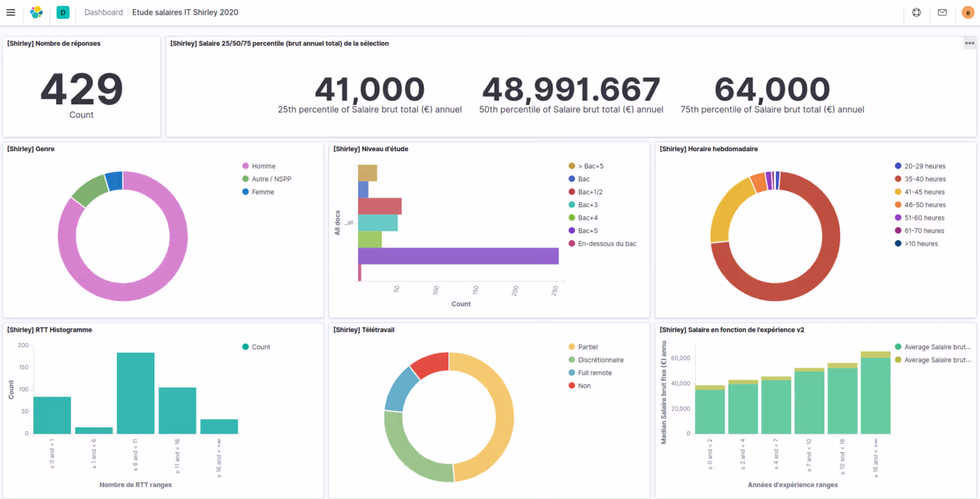The width and height of the screenshot is (980, 499).
Task: Expand the Count legend item in RTT Histogramme
Action: click(260, 347)
